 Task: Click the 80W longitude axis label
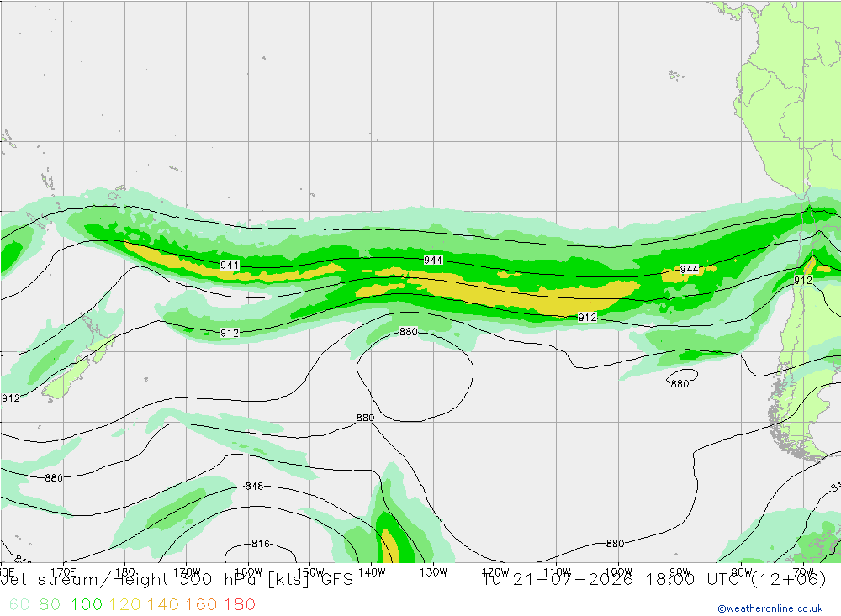tap(742, 572)
